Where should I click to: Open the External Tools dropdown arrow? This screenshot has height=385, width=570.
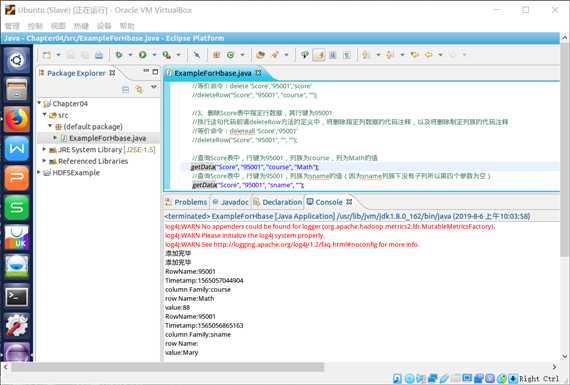178,55
